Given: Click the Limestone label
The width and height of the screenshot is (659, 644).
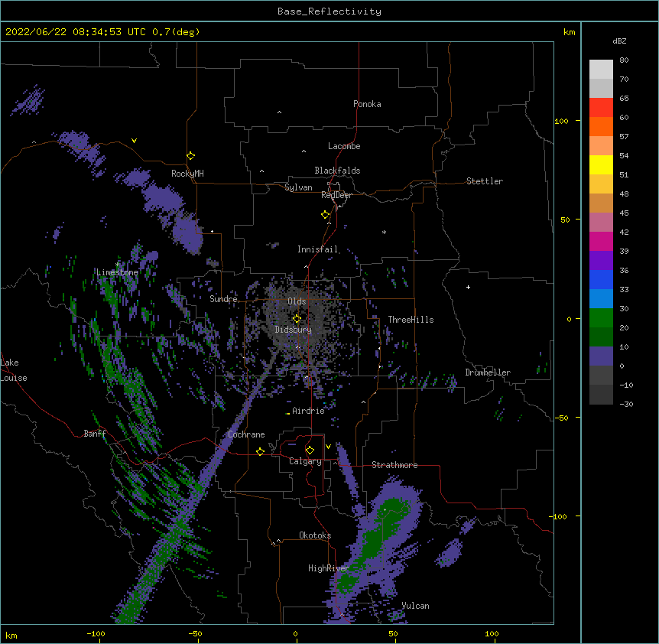Looking at the screenshot, I should (117, 272).
